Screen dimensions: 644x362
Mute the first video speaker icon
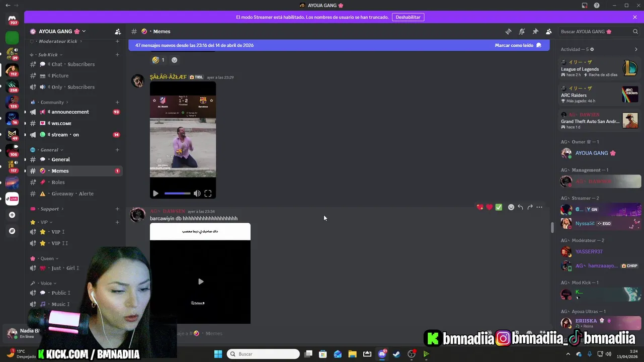pyautogui.click(x=197, y=194)
